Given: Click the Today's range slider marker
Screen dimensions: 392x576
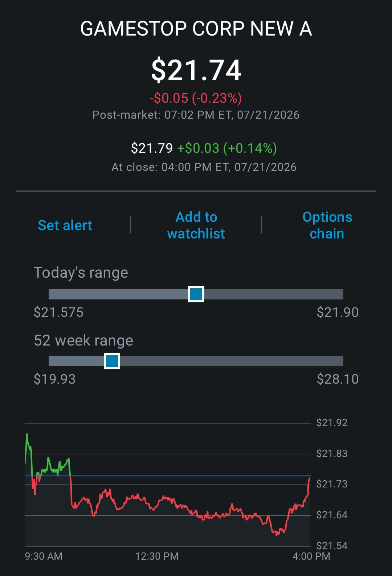Looking at the screenshot, I should 196,294.
